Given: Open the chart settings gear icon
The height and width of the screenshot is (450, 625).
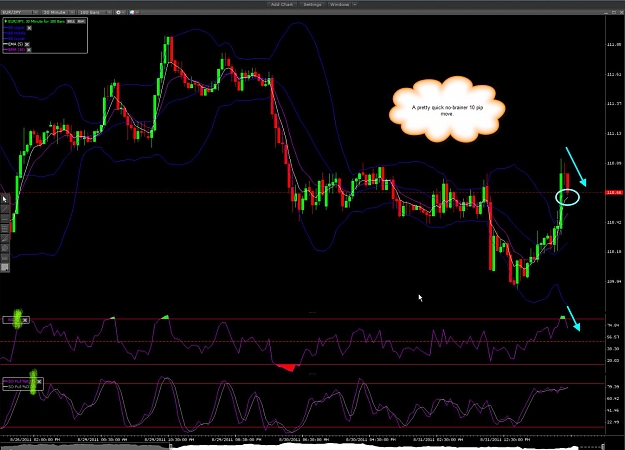Looking at the screenshot, I should (x=118, y=12).
